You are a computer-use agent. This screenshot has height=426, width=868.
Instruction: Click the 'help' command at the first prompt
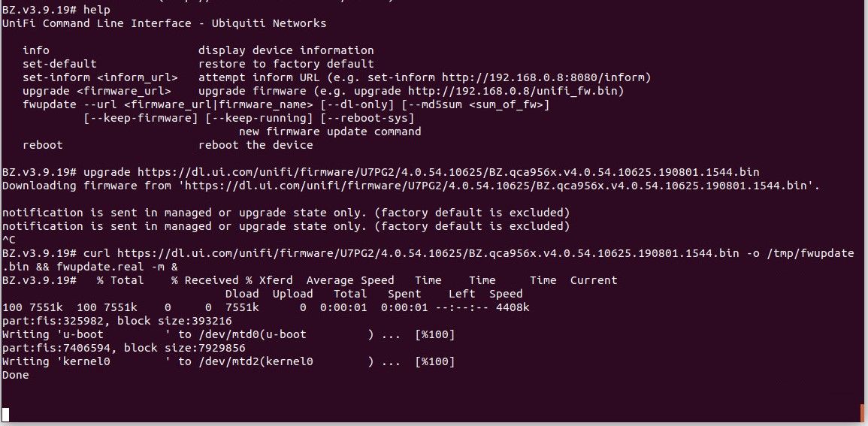pos(96,10)
